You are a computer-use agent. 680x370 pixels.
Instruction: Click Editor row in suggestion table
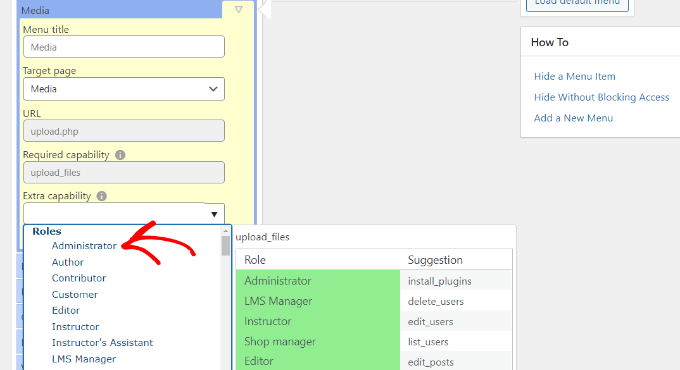coord(318,361)
